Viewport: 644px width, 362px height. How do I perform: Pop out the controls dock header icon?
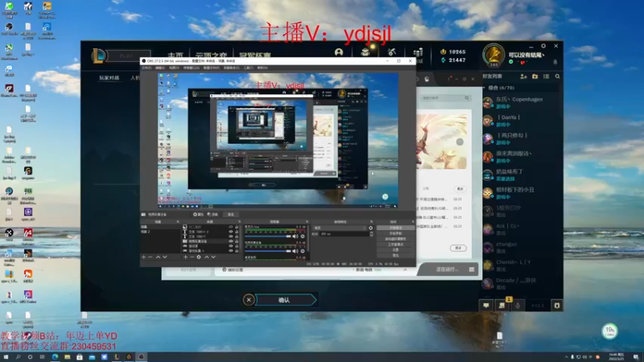(413, 222)
